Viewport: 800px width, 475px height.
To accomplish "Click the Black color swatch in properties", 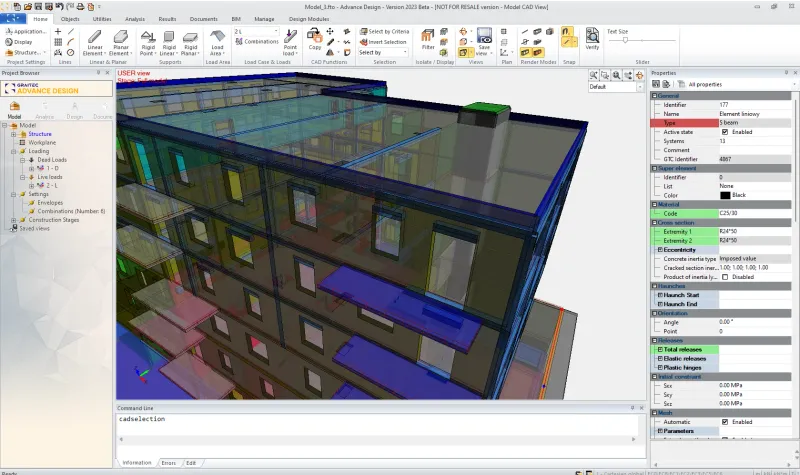I will (725, 195).
